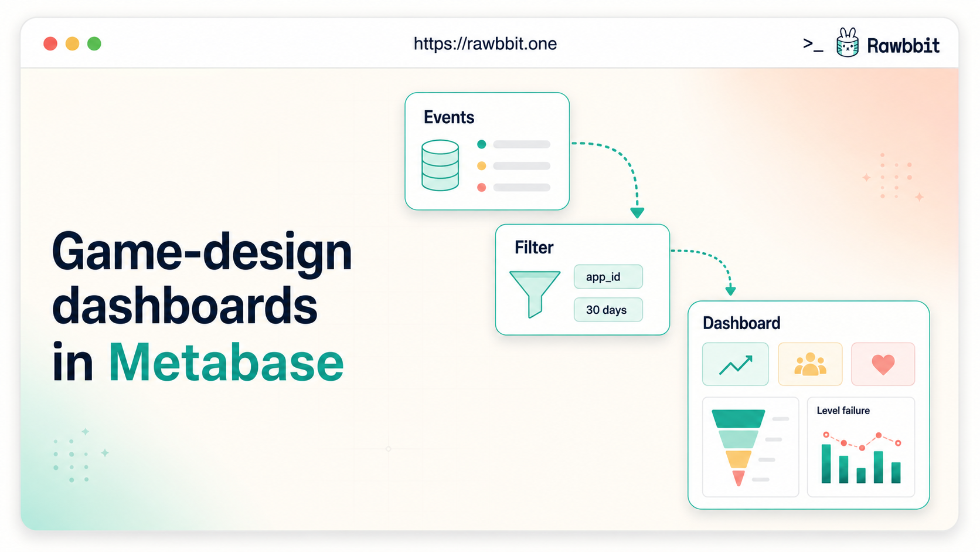Click the Filter card title

pos(534,248)
